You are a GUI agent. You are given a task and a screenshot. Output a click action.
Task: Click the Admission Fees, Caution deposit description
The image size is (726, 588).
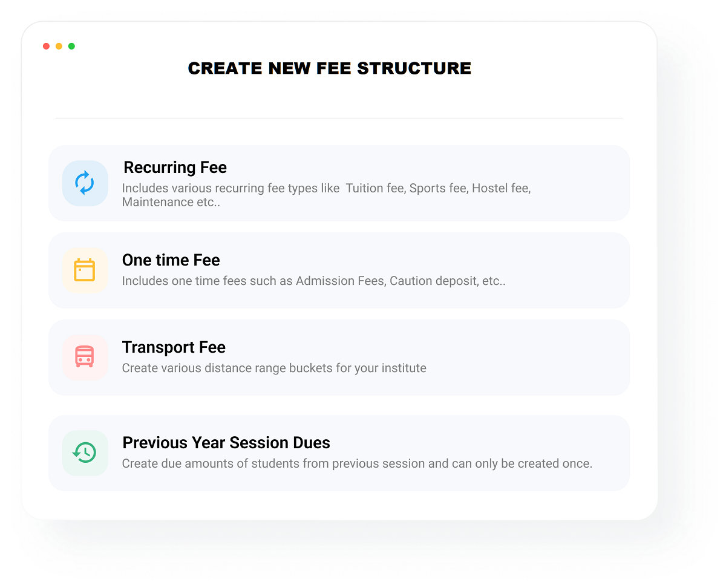tap(313, 281)
